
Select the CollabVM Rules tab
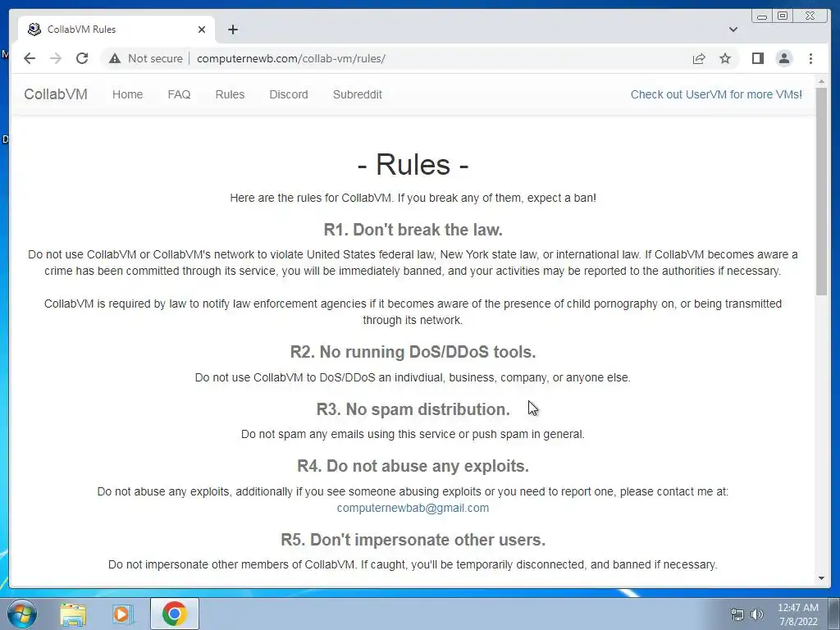point(116,30)
